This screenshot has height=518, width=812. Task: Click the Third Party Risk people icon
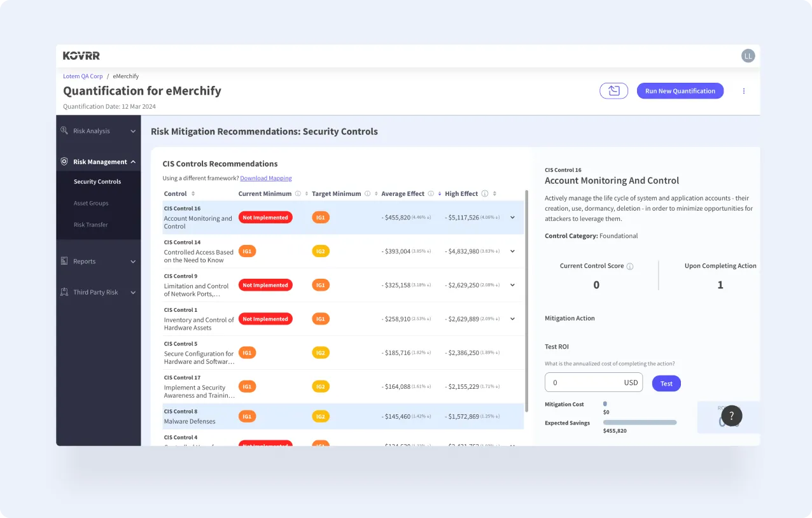click(x=64, y=291)
